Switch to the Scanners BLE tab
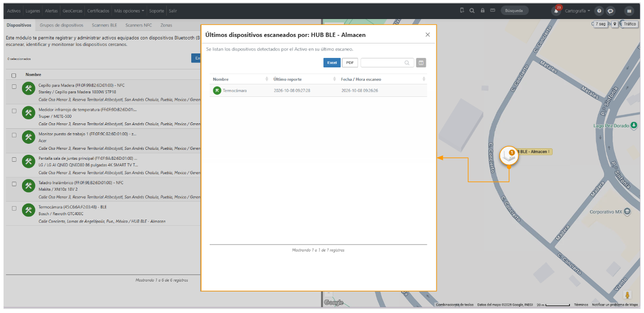644x313 pixels. pos(104,25)
